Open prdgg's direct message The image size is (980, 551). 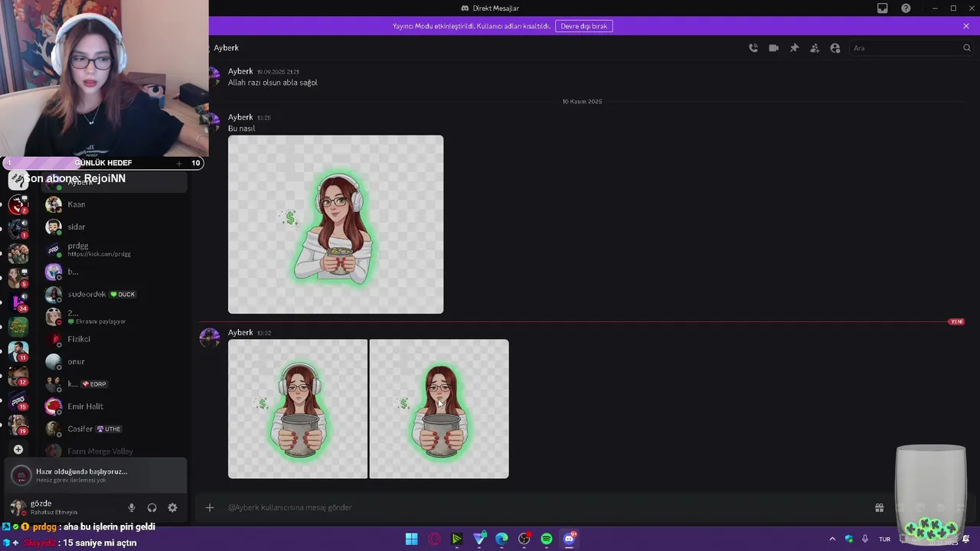pyautogui.click(x=115, y=249)
